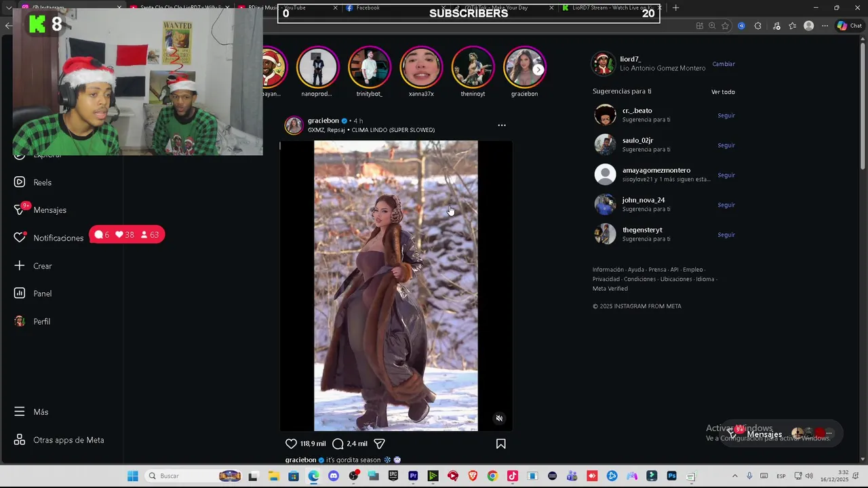The image size is (868, 488).
Task: Click the Reels icon in sidebar
Action: click(x=20, y=182)
